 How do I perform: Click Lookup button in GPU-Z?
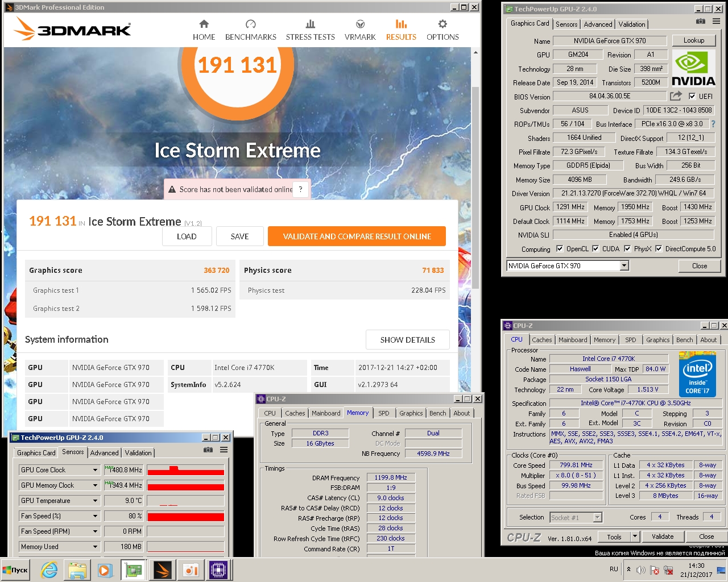coord(693,40)
